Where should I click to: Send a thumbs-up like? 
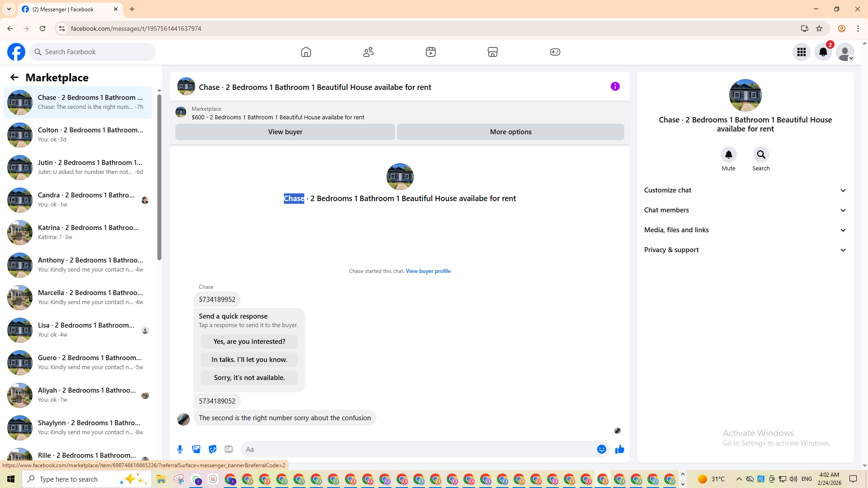point(619,449)
